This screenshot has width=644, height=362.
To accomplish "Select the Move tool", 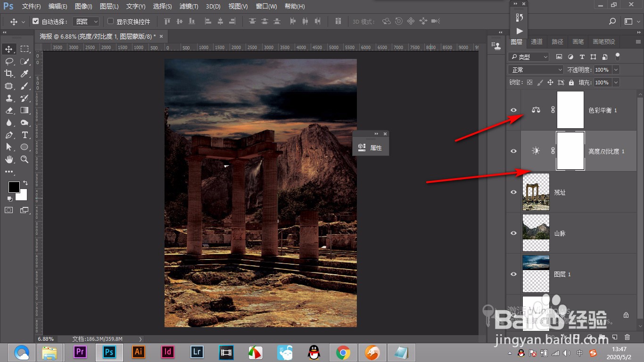I will (x=9, y=49).
